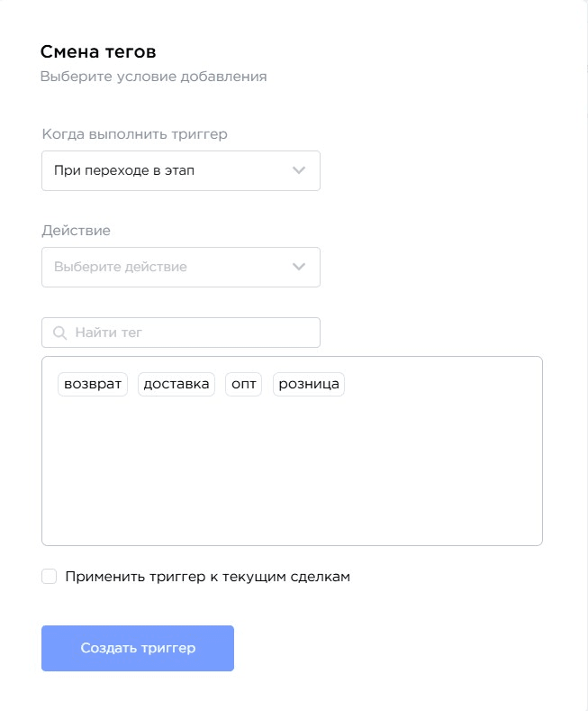Viewport: 588px width, 711px height.
Task: Open the 'При переходе в этап' trigger dropdown
Action: [x=180, y=170]
